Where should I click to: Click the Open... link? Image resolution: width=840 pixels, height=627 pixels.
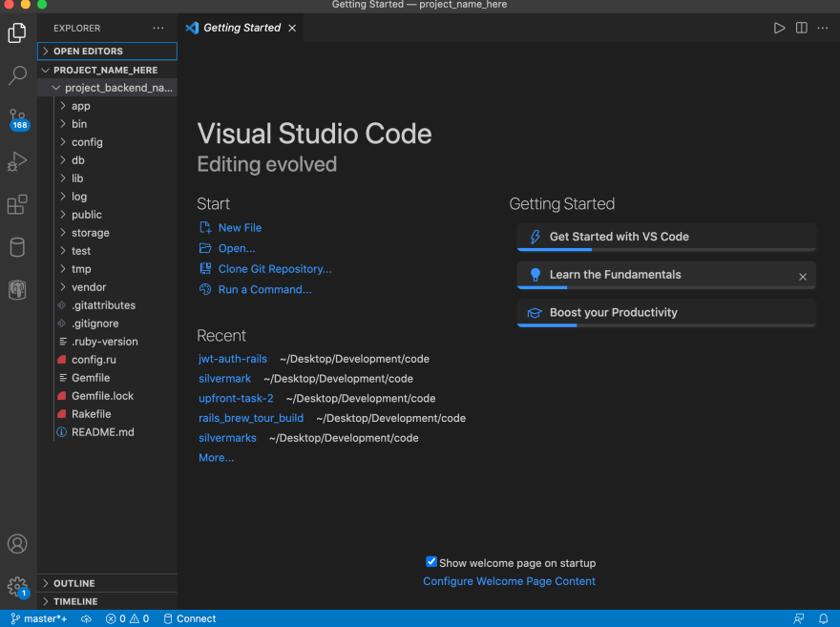237,248
